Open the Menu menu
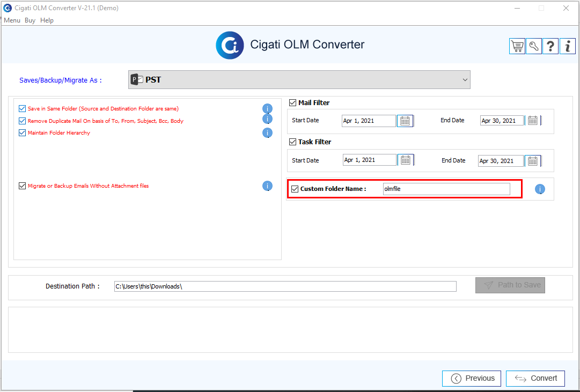 (12, 20)
